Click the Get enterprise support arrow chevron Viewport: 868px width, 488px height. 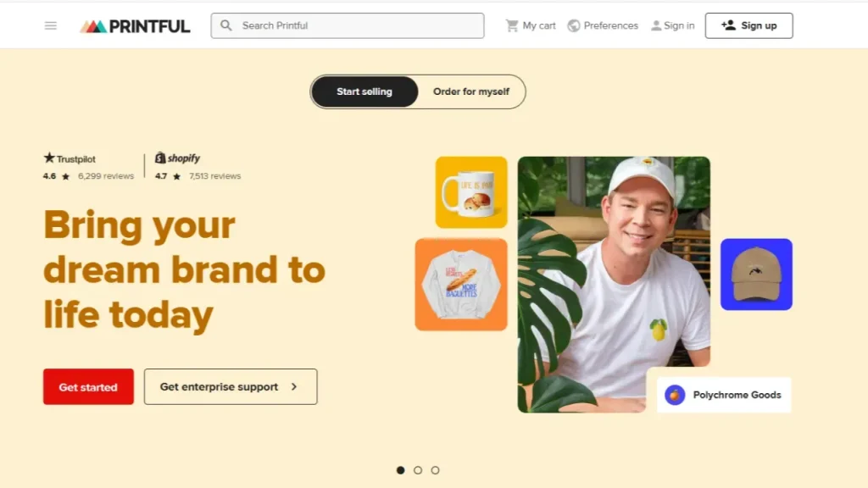click(294, 386)
